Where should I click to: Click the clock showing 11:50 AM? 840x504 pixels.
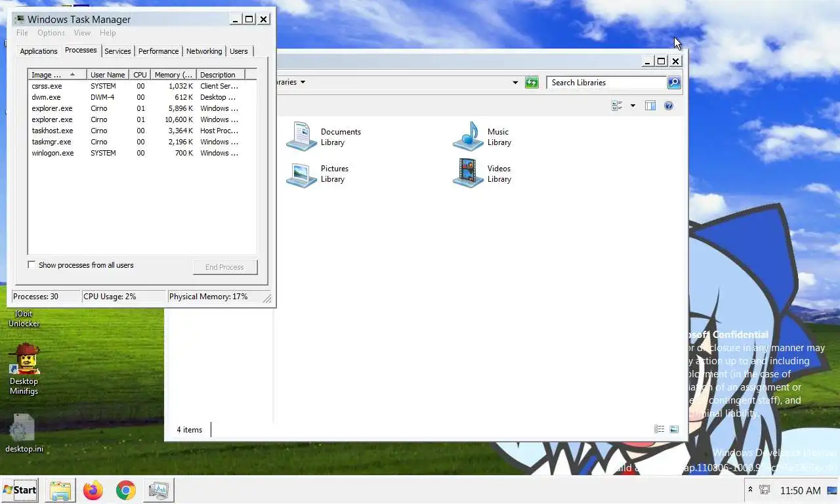coord(800,491)
